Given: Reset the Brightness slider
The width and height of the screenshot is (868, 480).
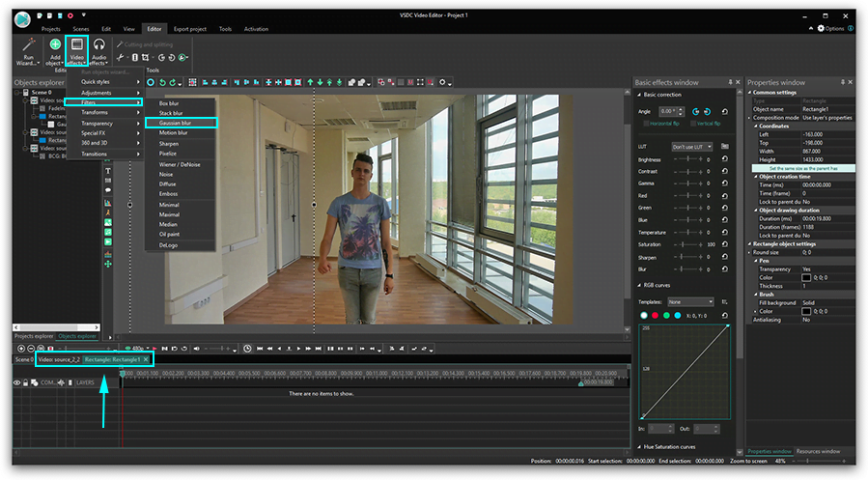Looking at the screenshot, I should pyautogui.click(x=725, y=159).
